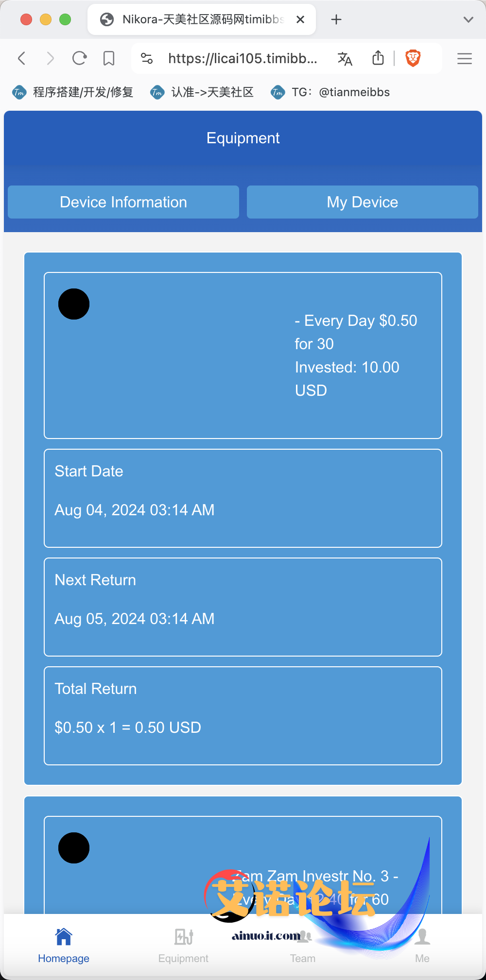Viewport: 486px width, 980px height.
Task: Click the share icon in address bar
Action: [378, 58]
